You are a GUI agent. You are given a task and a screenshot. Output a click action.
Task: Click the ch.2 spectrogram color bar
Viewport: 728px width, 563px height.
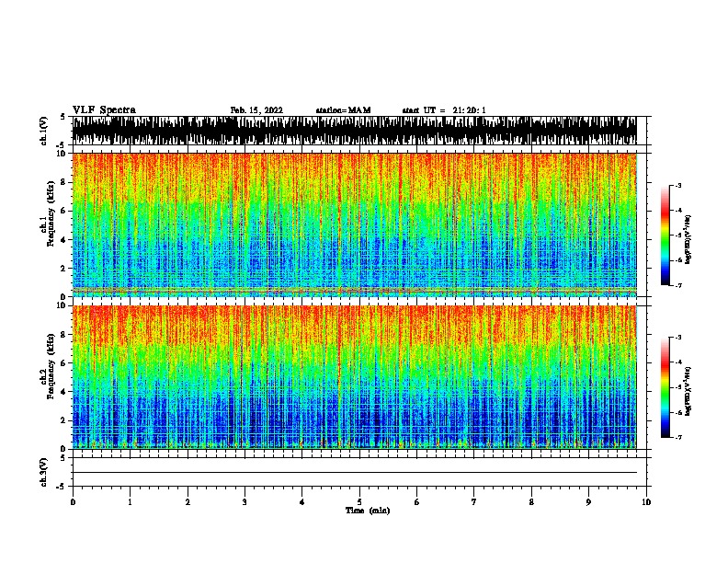pos(665,387)
